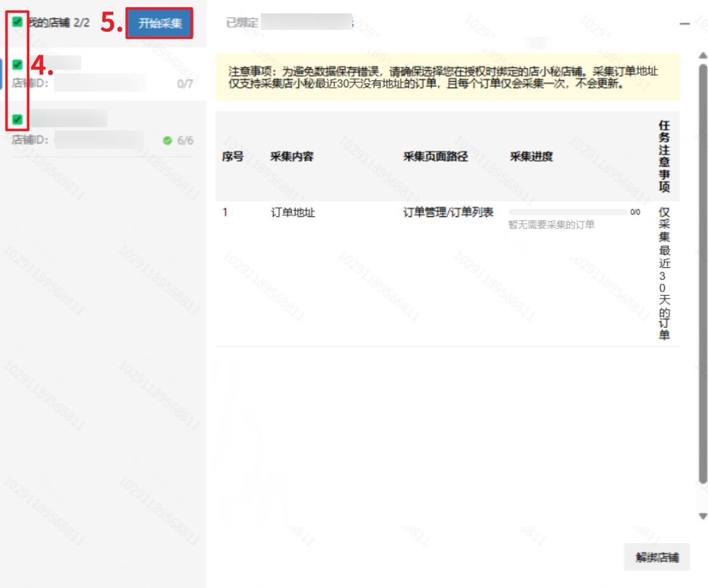
Task: Click the 解绑店铺 button
Action: pyautogui.click(x=657, y=557)
